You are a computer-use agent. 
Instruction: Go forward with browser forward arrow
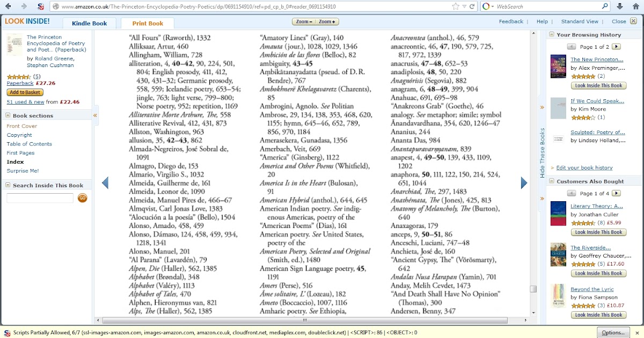24,6
